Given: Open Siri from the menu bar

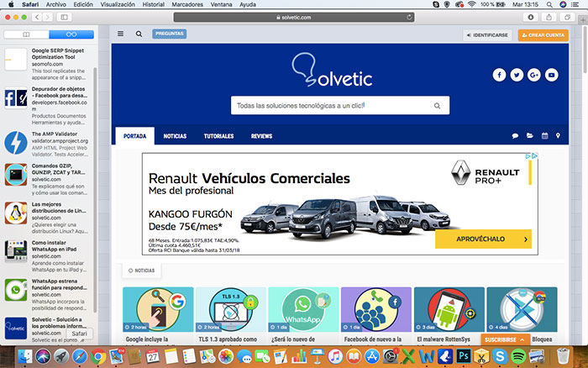Looking at the screenshot, I should 563,4.
